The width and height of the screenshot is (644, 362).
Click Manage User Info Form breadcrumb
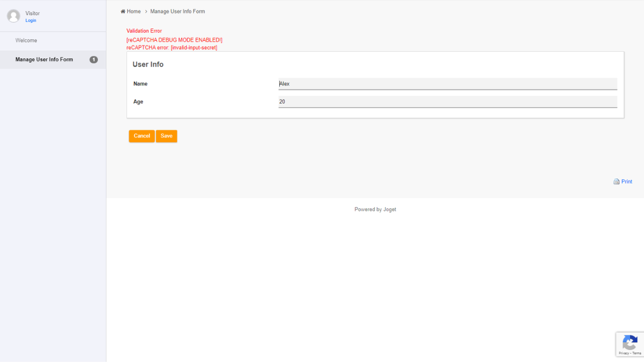(x=178, y=12)
